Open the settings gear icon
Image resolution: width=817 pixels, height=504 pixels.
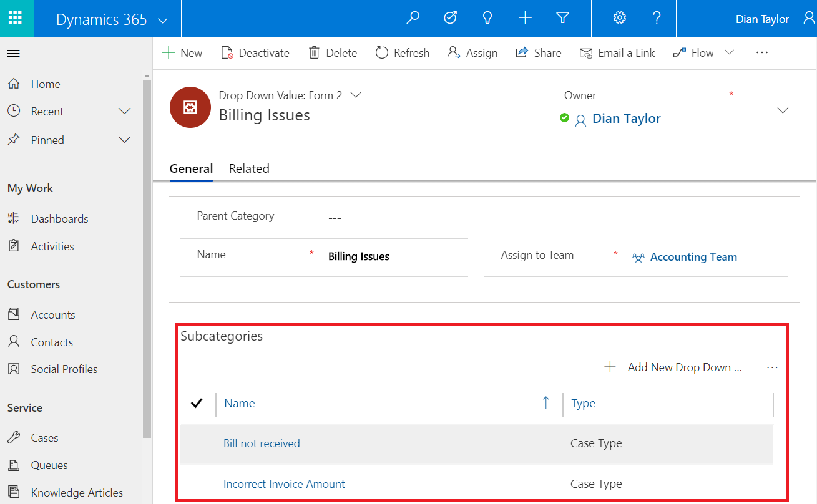pyautogui.click(x=619, y=18)
